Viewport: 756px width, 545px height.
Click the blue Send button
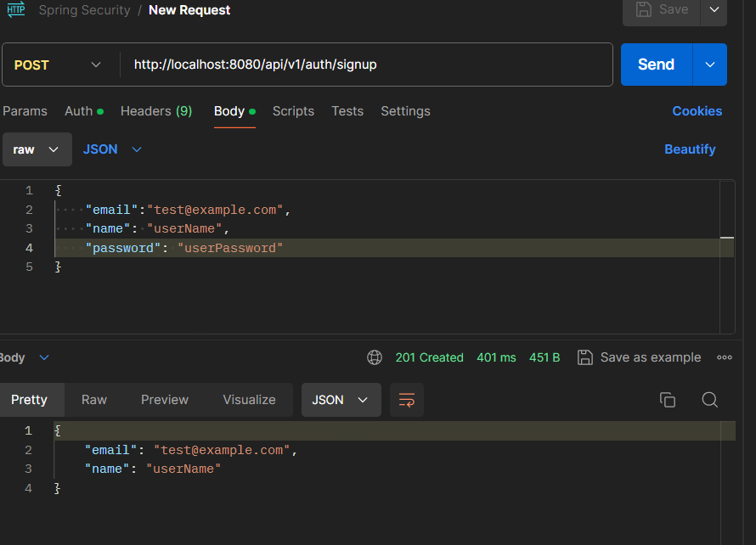tap(657, 65)
